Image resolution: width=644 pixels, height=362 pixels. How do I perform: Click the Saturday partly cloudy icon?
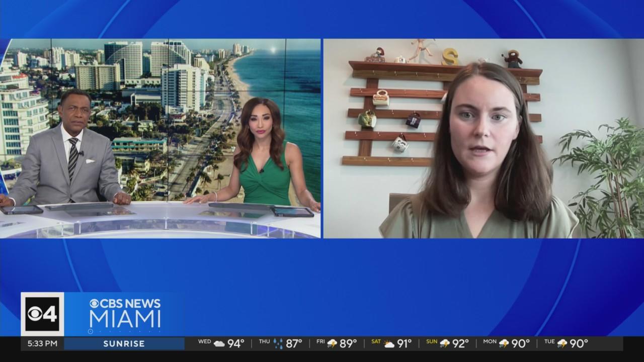389,344
